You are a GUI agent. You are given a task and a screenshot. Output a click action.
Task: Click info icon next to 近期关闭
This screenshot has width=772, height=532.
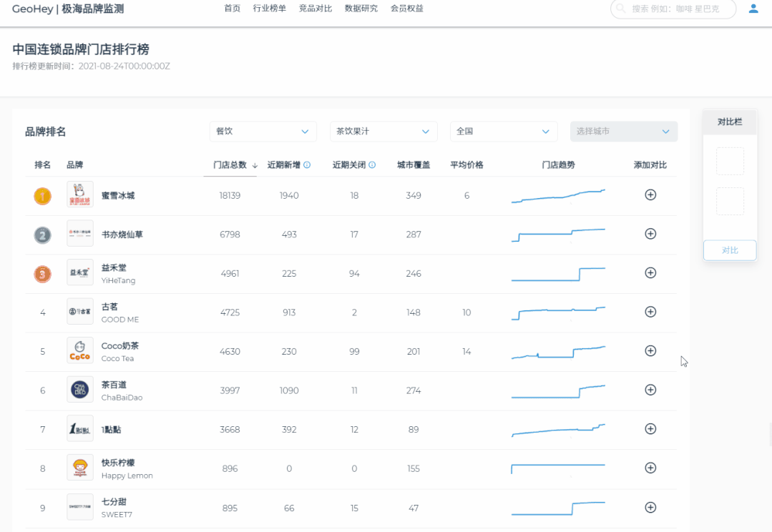(x=372, y=165)
